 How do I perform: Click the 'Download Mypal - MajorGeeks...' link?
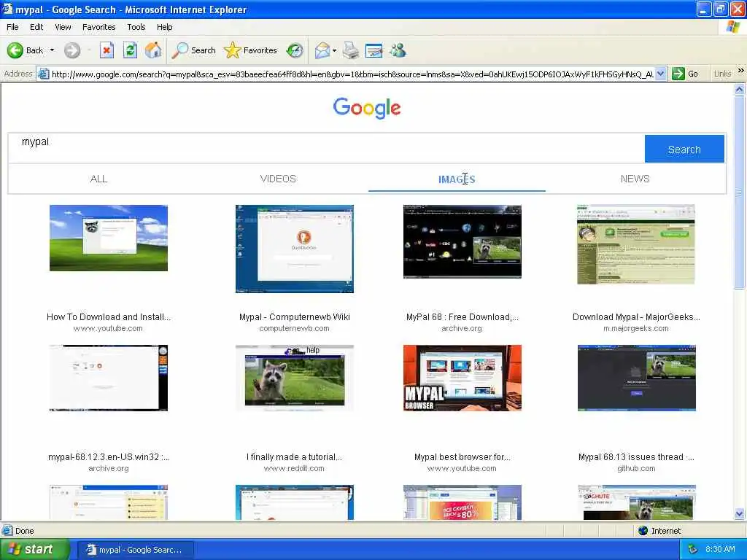636,317
